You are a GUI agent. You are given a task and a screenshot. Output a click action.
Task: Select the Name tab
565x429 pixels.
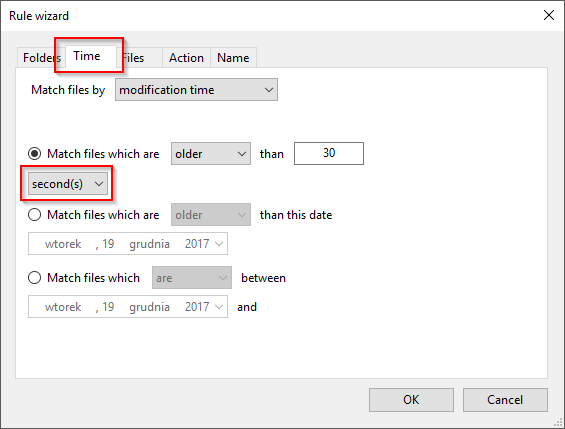point(233,58)
